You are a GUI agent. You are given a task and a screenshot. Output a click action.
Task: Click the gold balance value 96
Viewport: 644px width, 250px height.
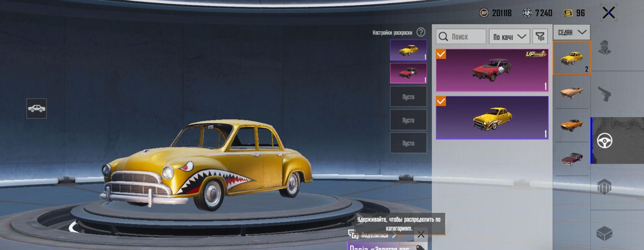pos(581,13)
